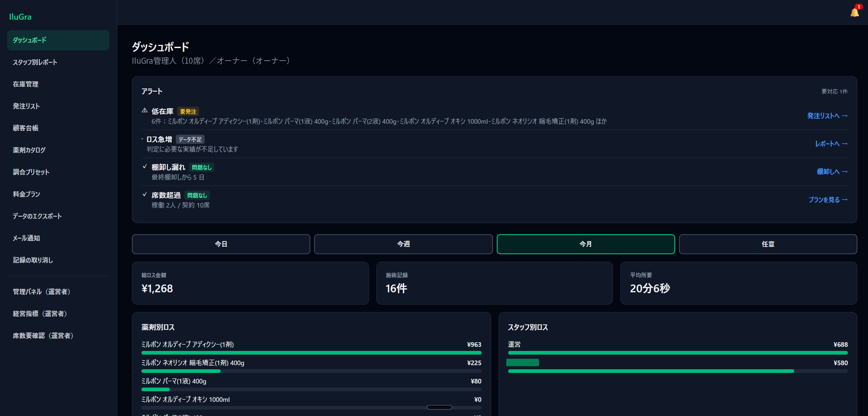Click the 施術記録 value 16件

[x=396, y=289]
